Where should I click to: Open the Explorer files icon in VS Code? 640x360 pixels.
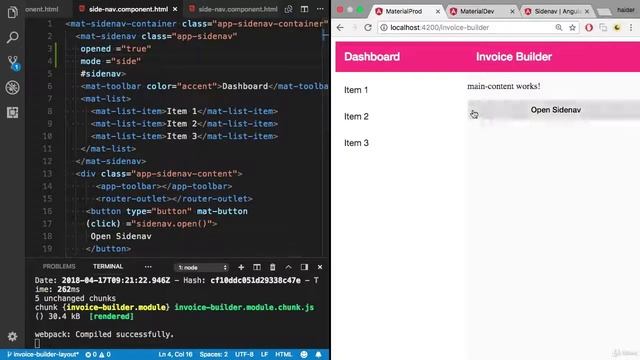pos(12,13)
